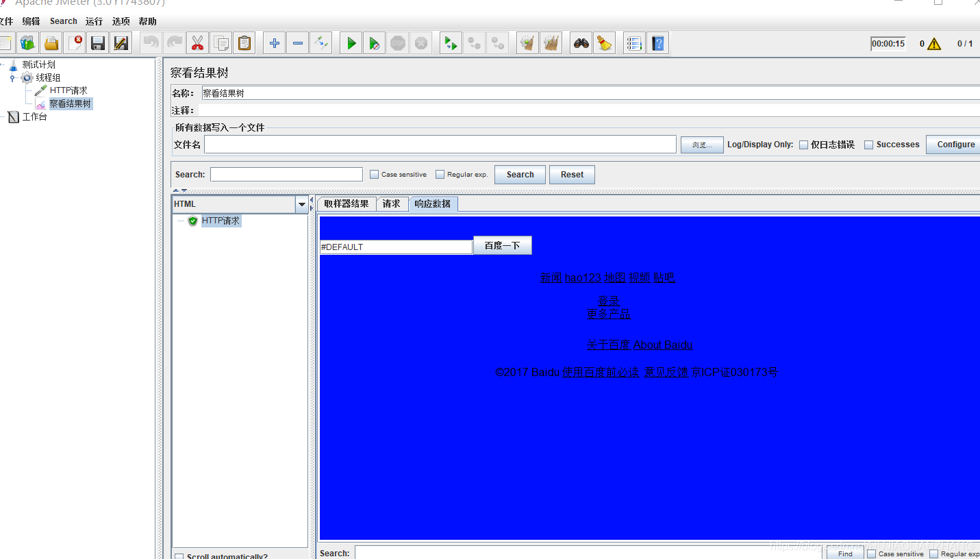
Task: Enable bottom Regular exp checkbox
Action: point(933,554)
